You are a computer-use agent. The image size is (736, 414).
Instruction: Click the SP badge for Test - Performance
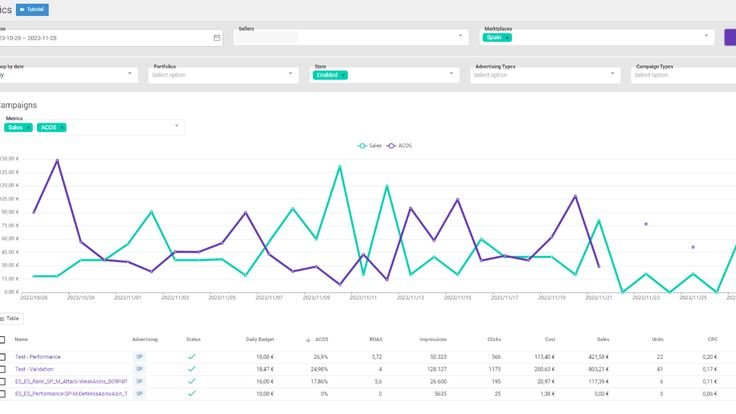pos(138,356)
